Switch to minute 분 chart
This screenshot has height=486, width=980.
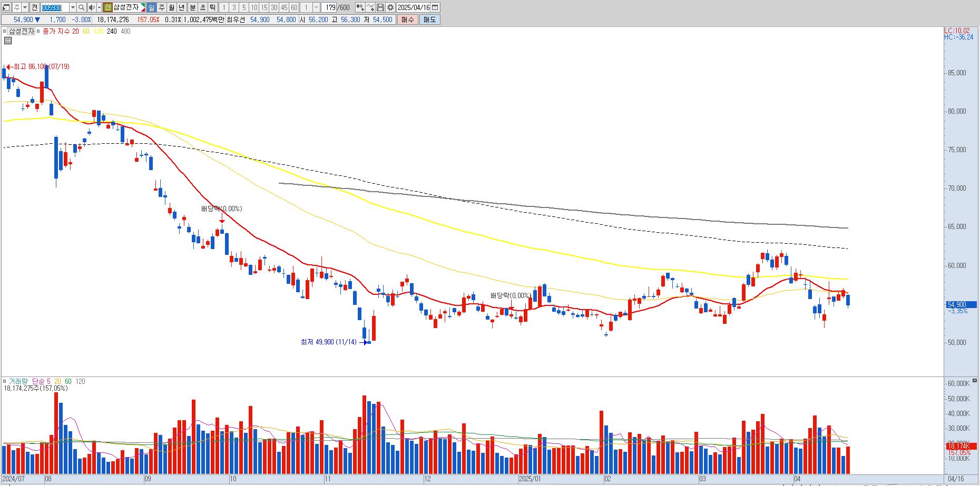[x=192, y=7]
